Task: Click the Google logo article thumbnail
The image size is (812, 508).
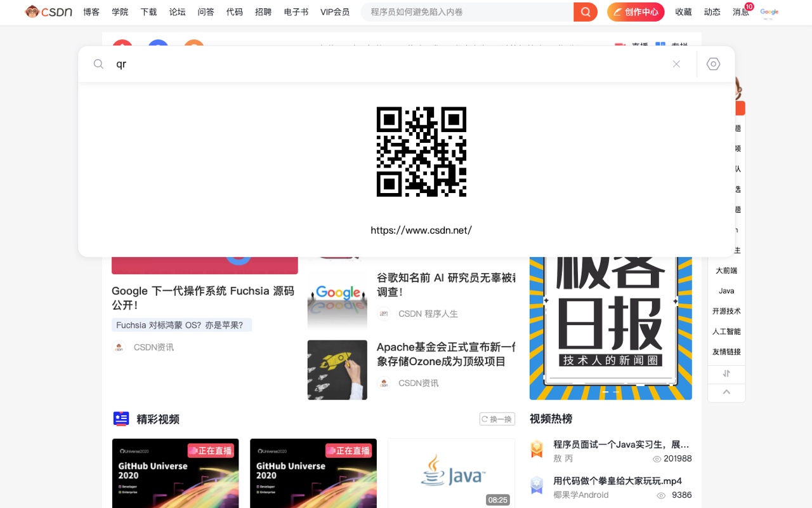Action: pyautogui.click(x=337, y=301)
